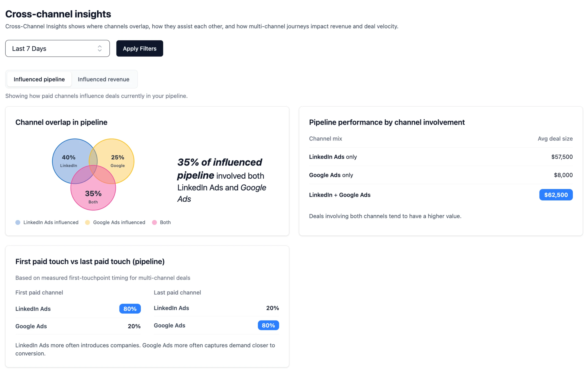Image resolution: width=588 pixels, height=383 pixels.
Task: Click the 80% badge next to LinkedIn Ads first touch
Action: pyautogui.click(x=130, y=308)
